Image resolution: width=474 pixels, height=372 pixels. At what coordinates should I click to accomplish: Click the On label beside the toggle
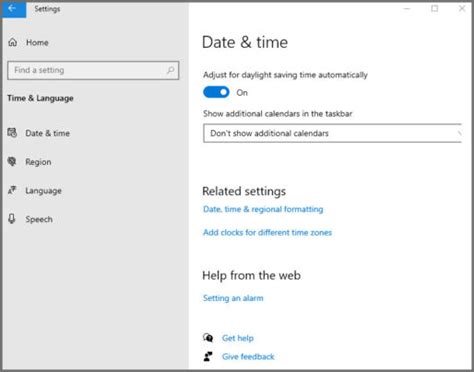[x=242, y=93]
